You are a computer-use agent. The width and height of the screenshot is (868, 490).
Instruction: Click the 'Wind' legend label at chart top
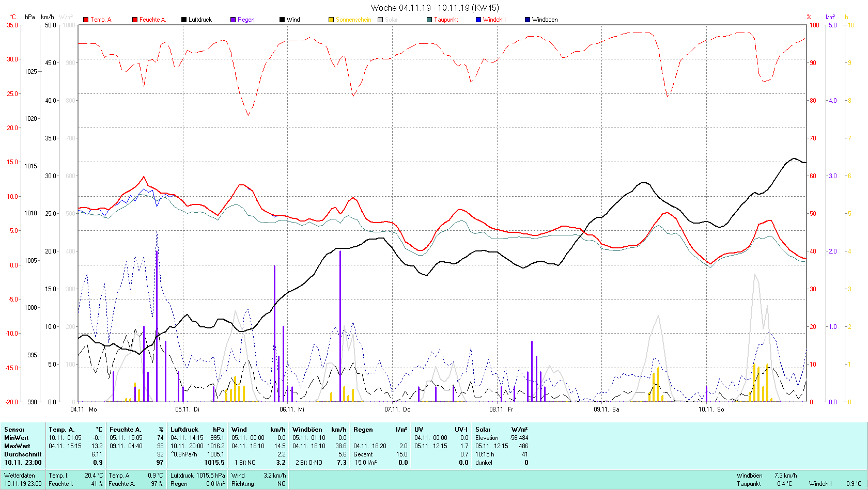[x=293, y=20]
